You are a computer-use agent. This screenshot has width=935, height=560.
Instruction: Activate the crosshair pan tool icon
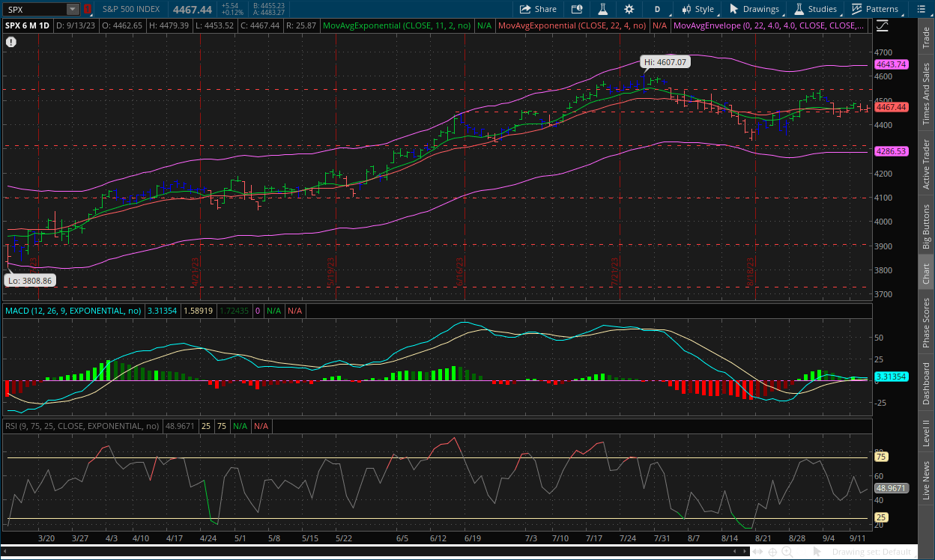[773, 553]
